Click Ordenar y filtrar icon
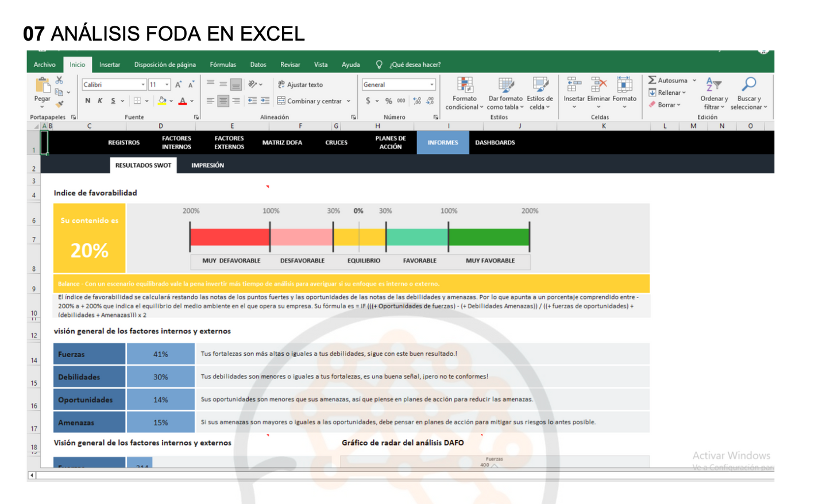The height and width of the screenshot is (504, 830). (x=714, y=84)
